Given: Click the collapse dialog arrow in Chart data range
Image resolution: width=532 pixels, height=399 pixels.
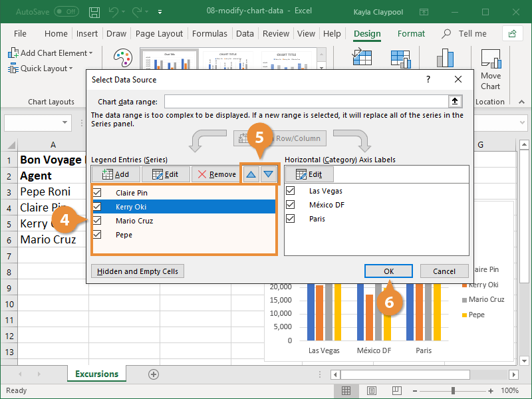Looking at the screenshot, I should [455, 102].
